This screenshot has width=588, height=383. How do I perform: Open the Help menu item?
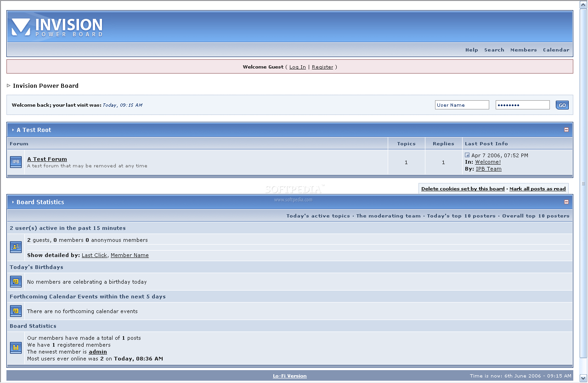[x=471, y=50]
